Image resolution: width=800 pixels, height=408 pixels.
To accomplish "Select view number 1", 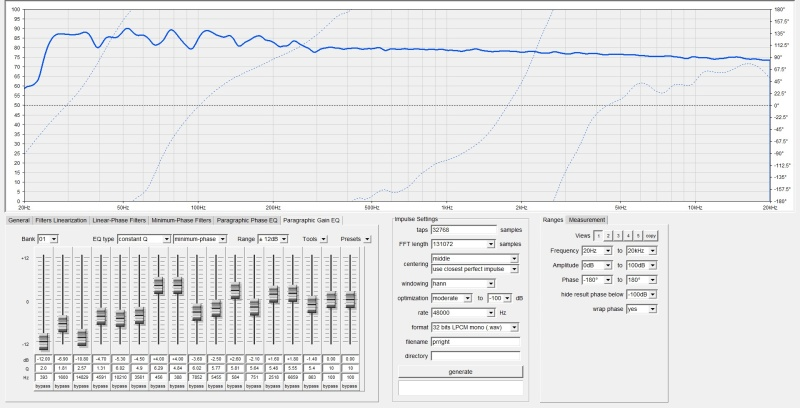I will (598, 234).
